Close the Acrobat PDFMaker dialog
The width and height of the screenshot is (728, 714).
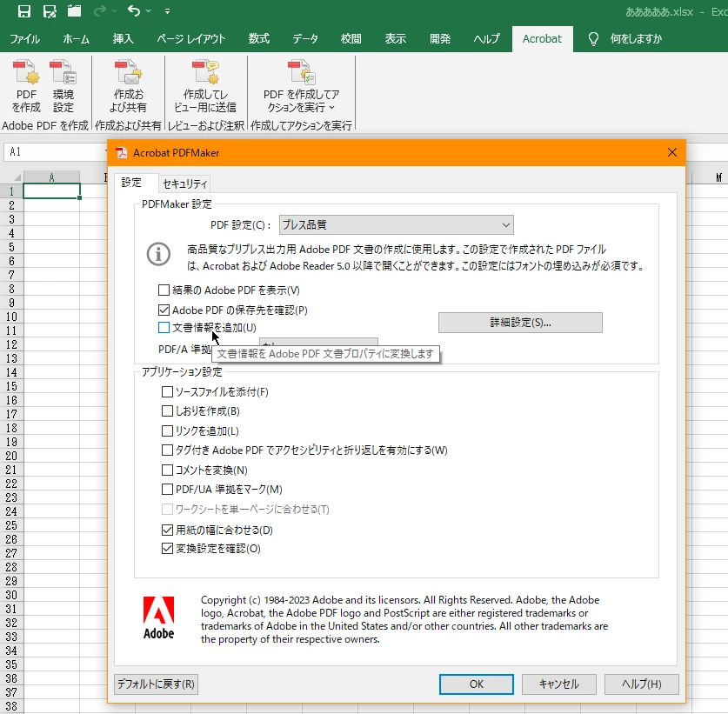[671, 153]
